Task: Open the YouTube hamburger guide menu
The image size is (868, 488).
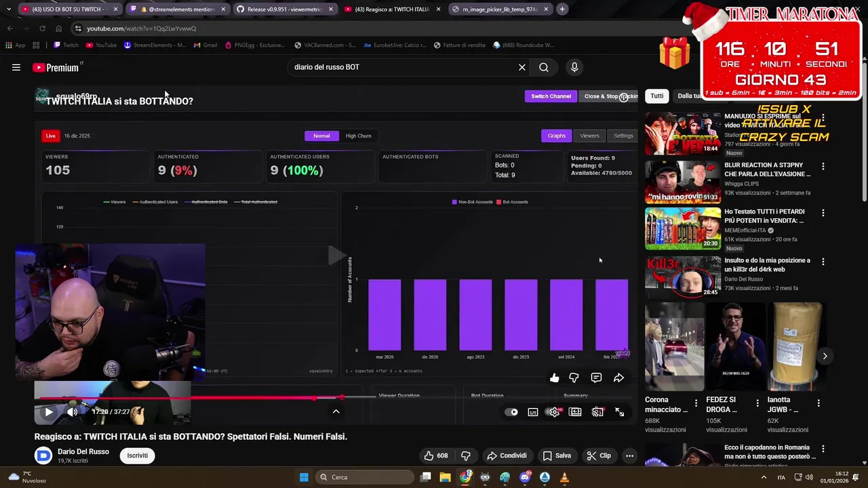Action: click(16, 67)
